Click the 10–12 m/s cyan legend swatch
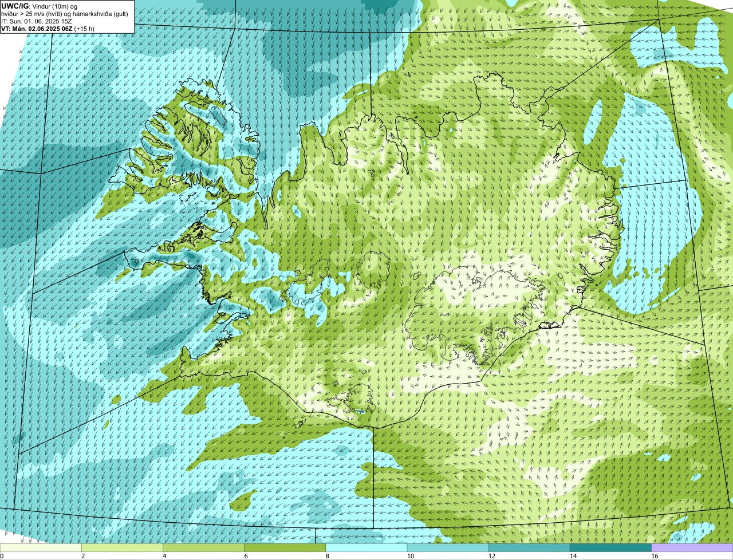Image resolution: width=733 pixels, height=560 pixels. 448,548
